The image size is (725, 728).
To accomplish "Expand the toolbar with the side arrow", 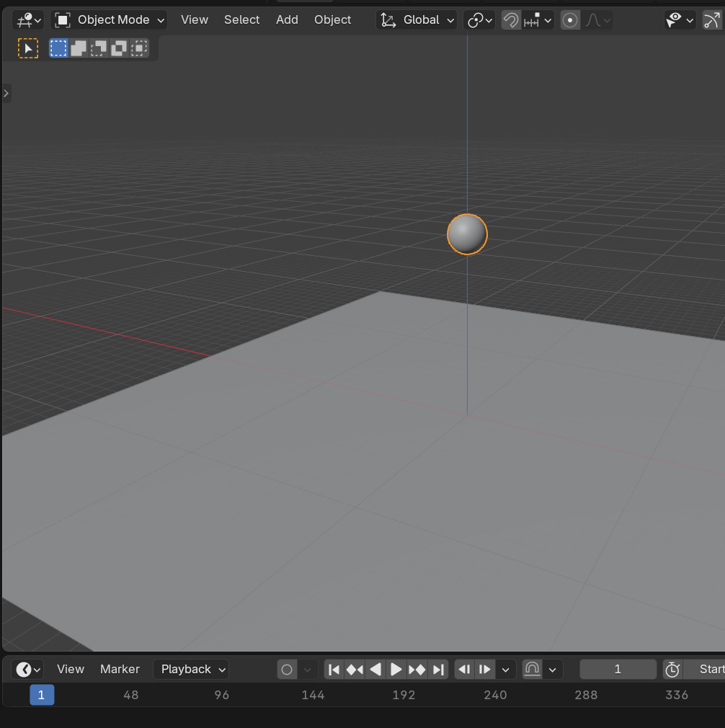I will pyautogui.click(x=6, y=93).
